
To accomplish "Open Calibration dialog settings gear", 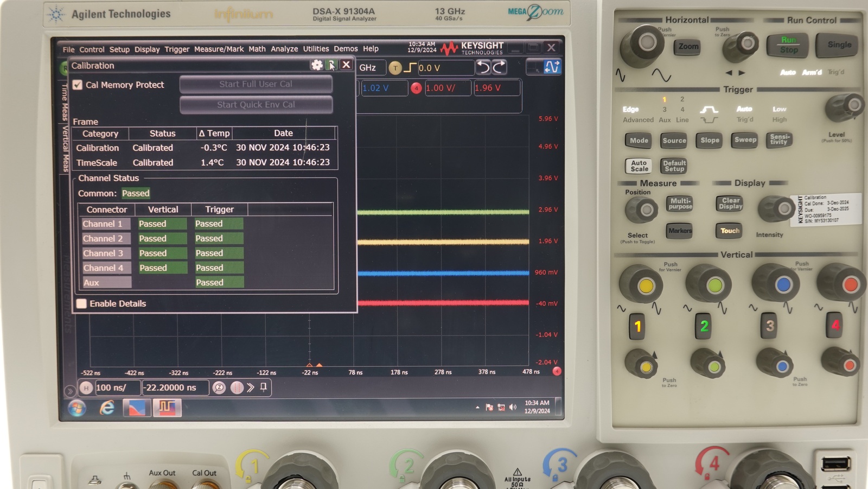I will tap(317, 65).
